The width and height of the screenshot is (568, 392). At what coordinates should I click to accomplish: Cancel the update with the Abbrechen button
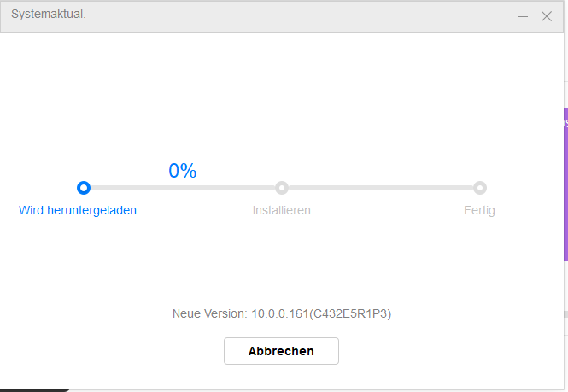281,351
